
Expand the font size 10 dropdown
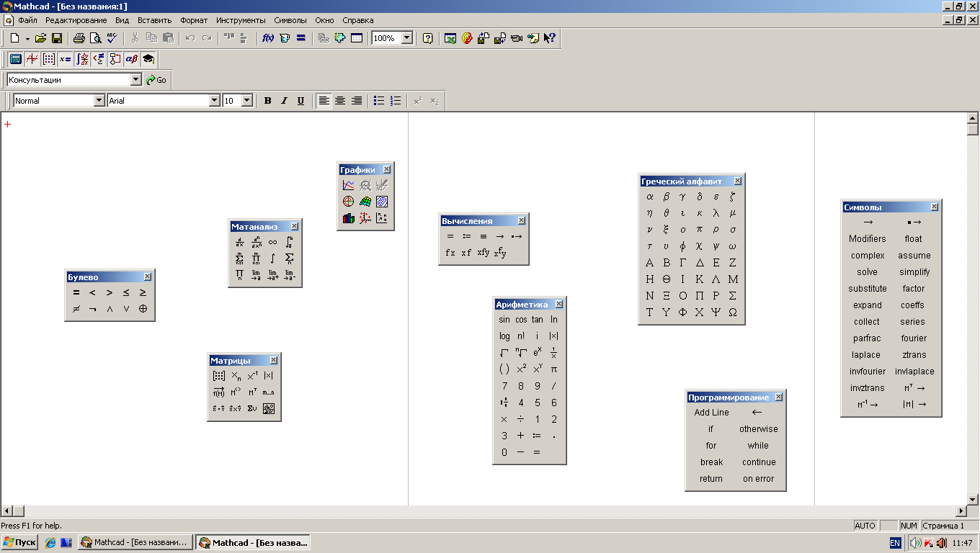click(x=247, y=101)
